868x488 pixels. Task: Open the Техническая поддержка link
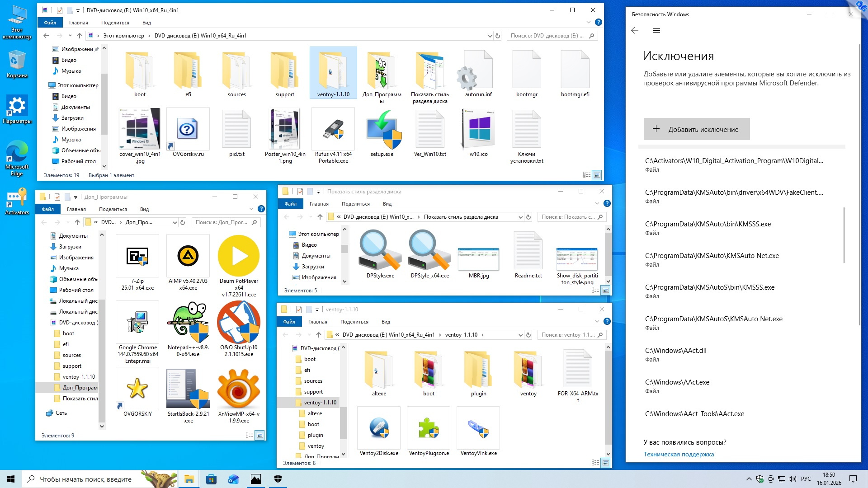[679, 454]
